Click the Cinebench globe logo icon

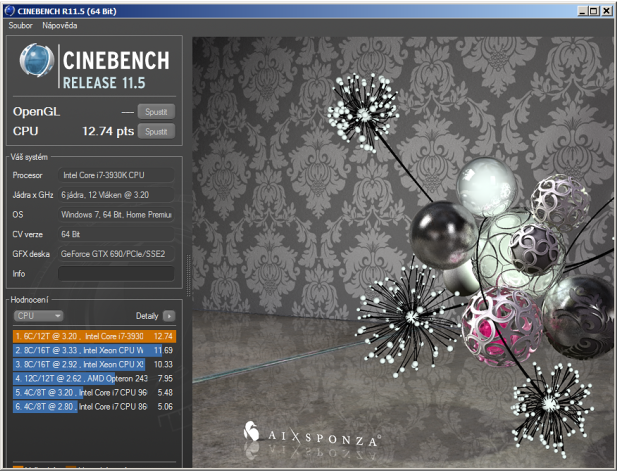(x=37, y=61)
